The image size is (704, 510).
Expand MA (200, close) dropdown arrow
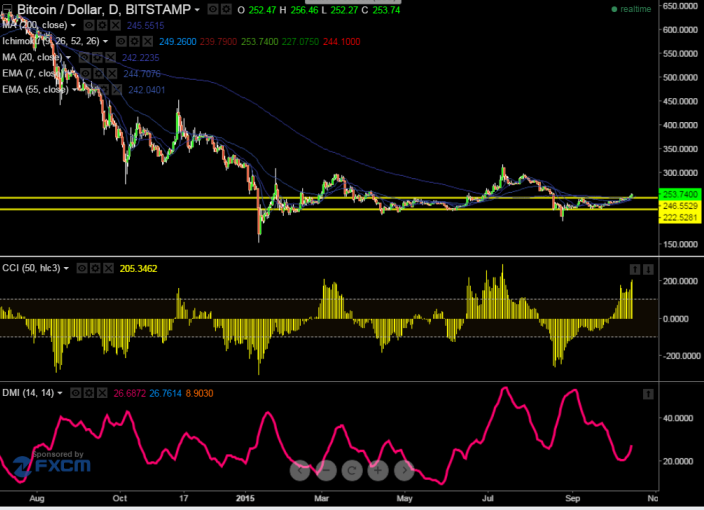coord(73,26)
